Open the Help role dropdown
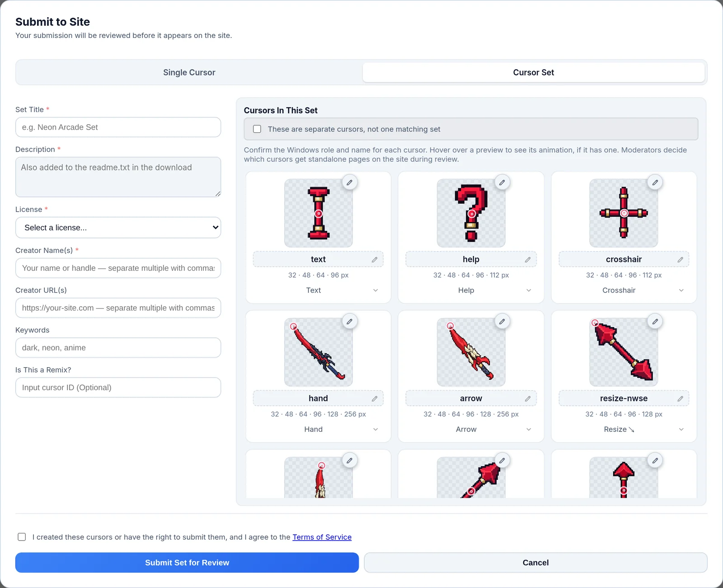Screen dimensions: 723x588 471,290
